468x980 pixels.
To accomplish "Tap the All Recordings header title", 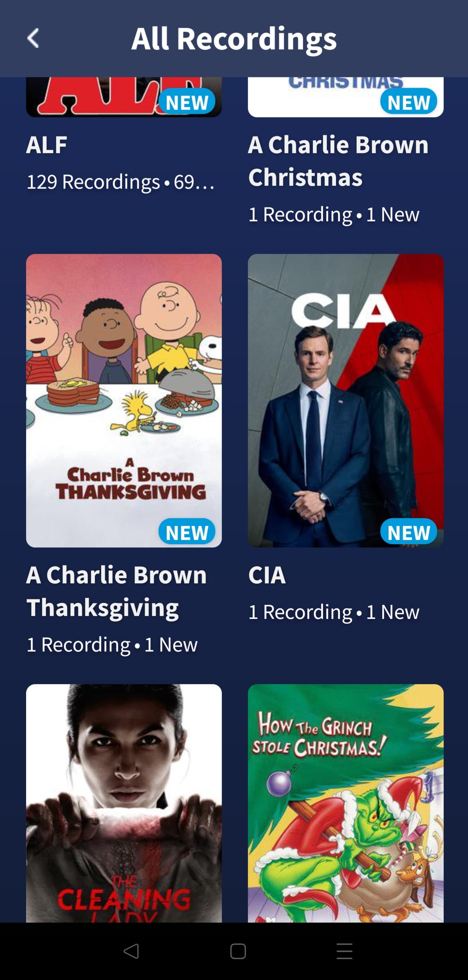I will click(x=234, y=39).
